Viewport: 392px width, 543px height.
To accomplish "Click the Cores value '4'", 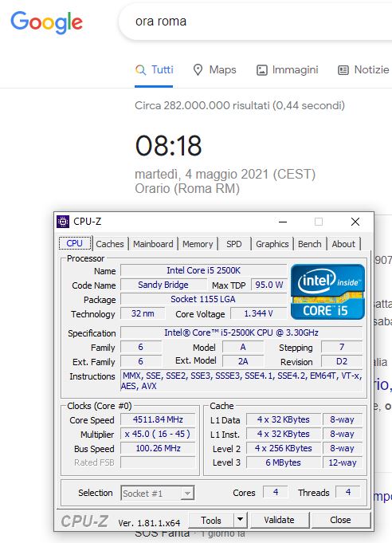I will pos(276,492).
